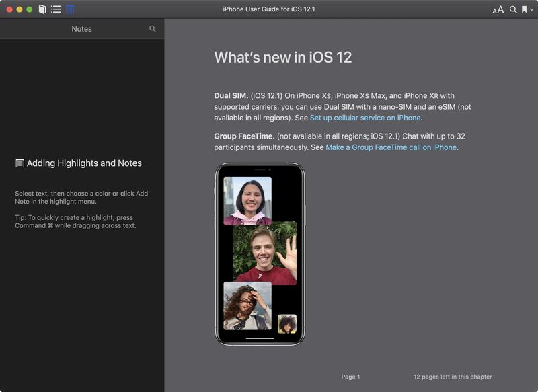
Task: Click the Tip about Command highlighting
Action: [75, 221]
